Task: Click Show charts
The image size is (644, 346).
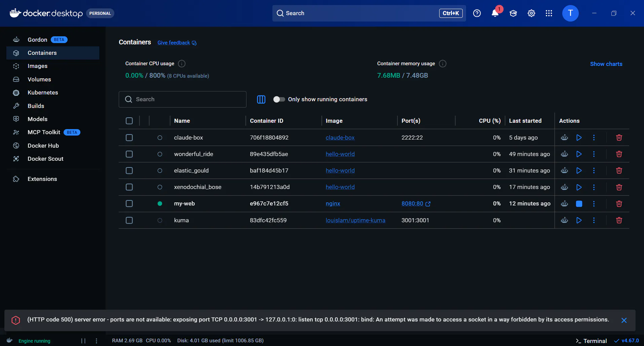Action: click(x=606, y=64)
